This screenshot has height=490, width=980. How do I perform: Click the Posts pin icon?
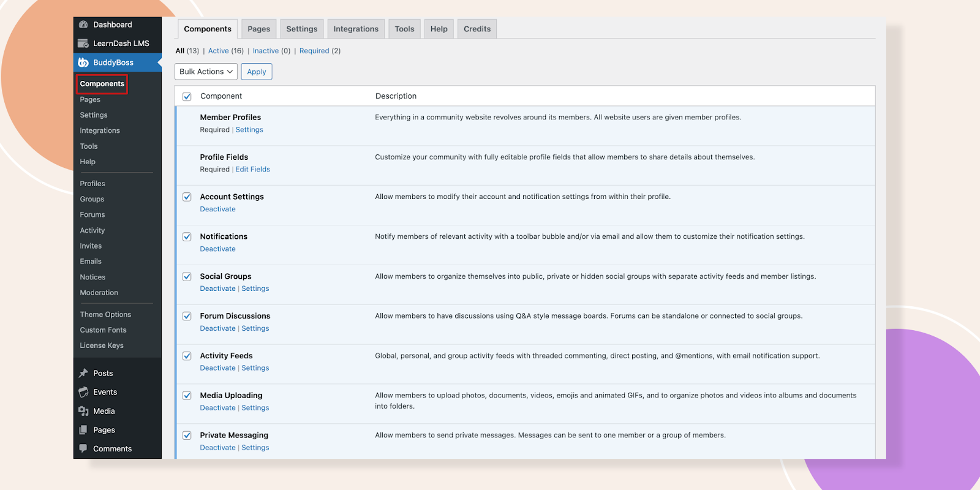pyautogui.click(x=83, y=373)
